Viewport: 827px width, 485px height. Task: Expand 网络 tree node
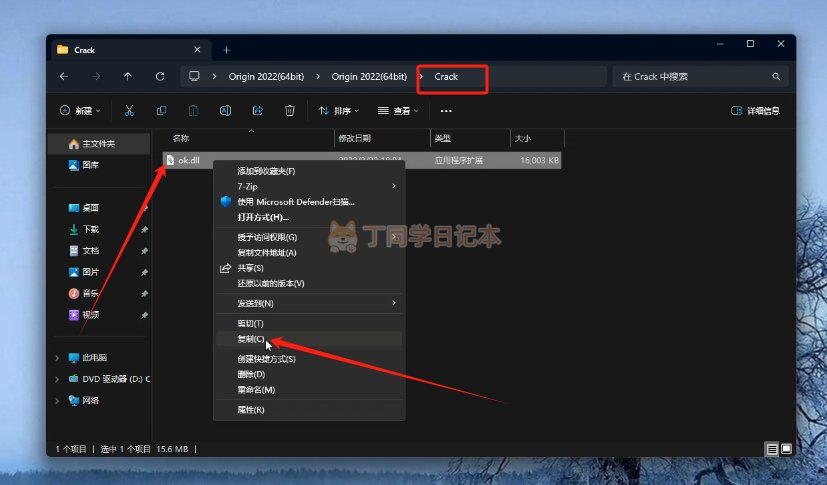tap(57, 401)
